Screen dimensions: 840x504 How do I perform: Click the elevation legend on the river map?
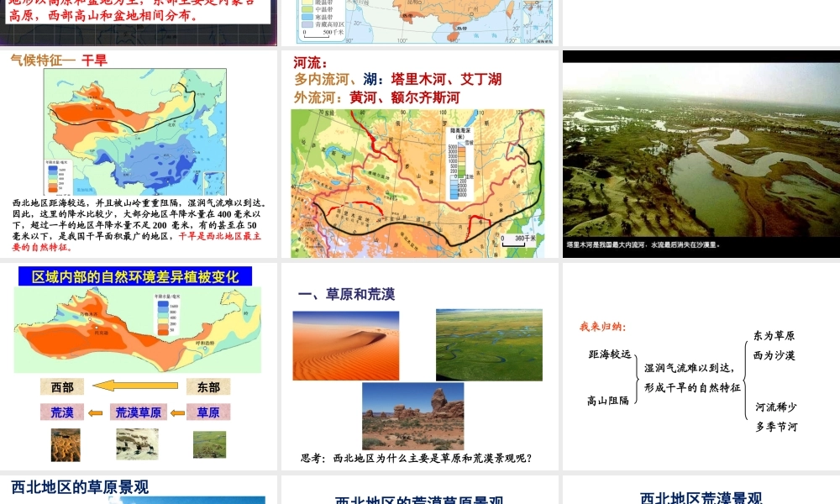(460, 163)
